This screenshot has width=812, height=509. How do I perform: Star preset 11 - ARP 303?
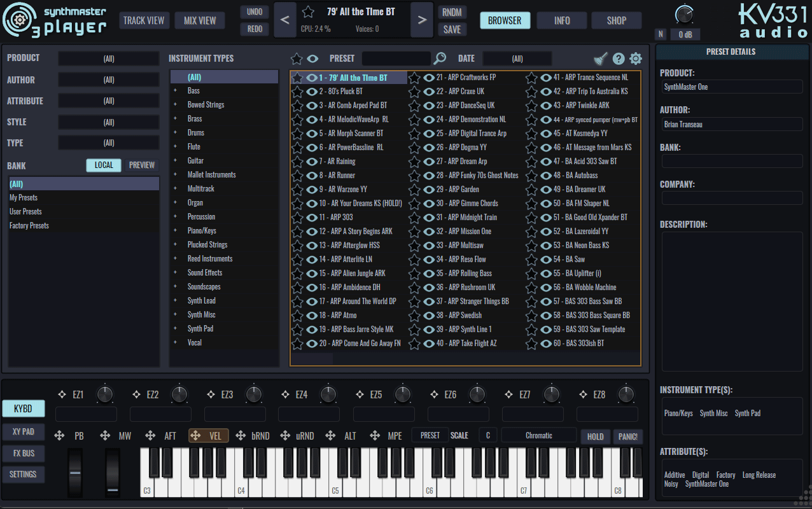pyautogui.click(x=298, y=218)
